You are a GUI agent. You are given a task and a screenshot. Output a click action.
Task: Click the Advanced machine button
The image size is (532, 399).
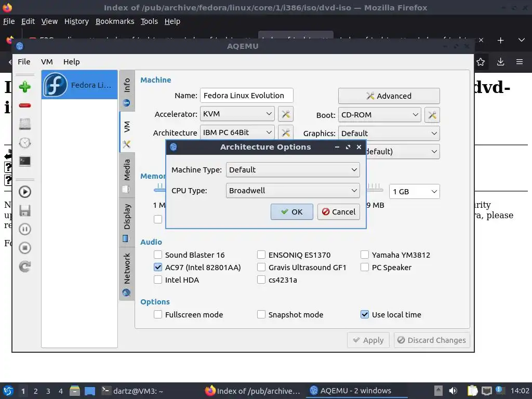[389, 96]
